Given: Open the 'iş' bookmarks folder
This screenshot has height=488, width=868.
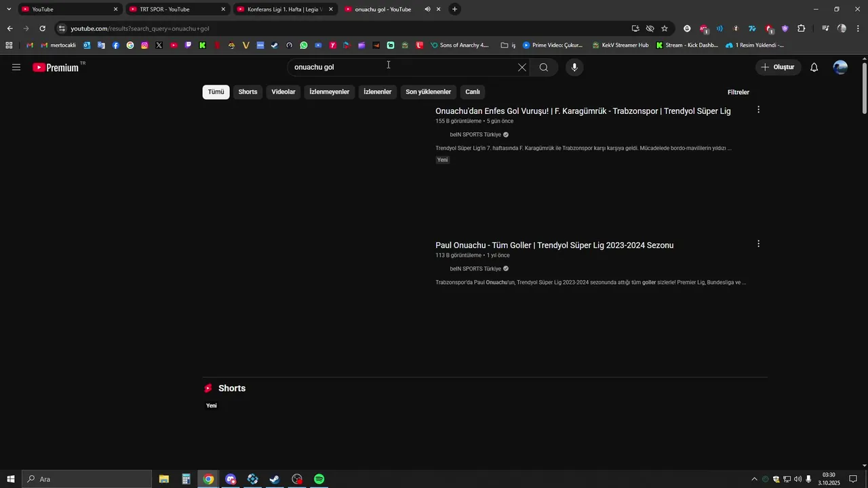Looking at the screenshot, I should click(x=509, y=45).
